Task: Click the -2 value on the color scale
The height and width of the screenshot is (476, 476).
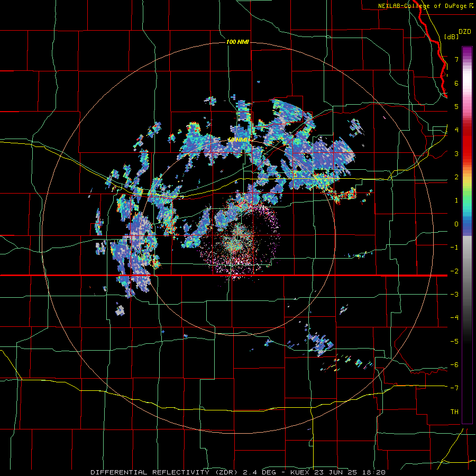Action: pyautogui.click(x=454, y=271)
